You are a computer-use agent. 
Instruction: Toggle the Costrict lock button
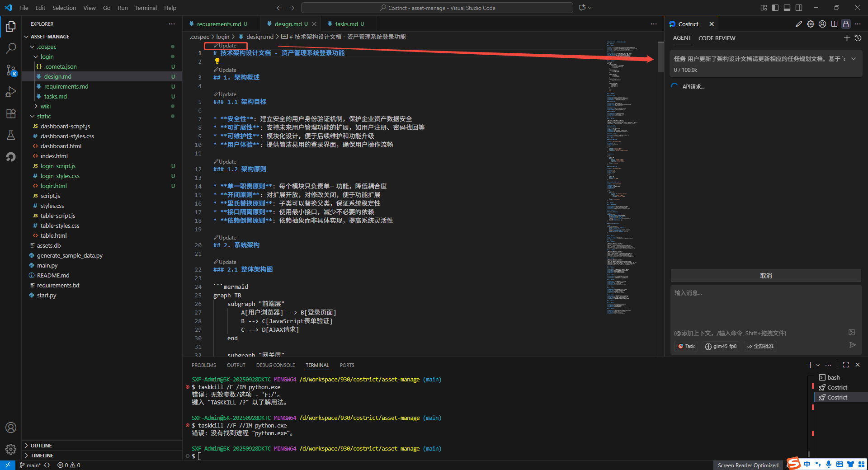(846, 24)
